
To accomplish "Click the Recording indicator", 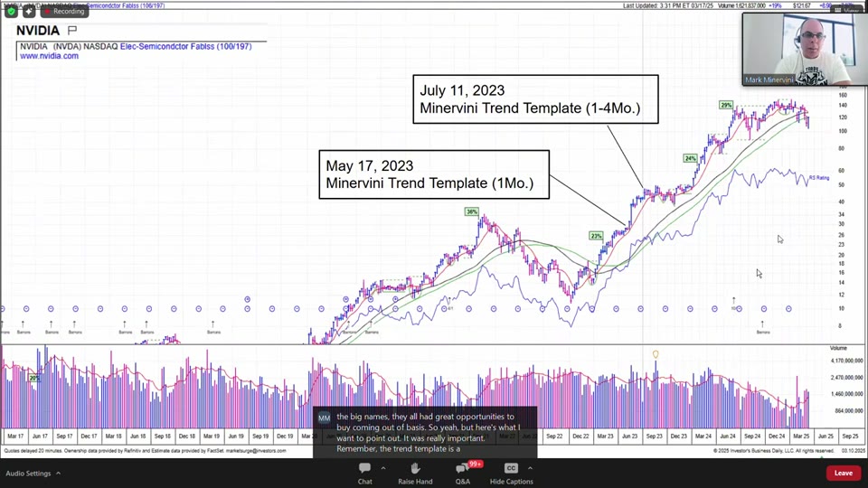I will [65, 11].
